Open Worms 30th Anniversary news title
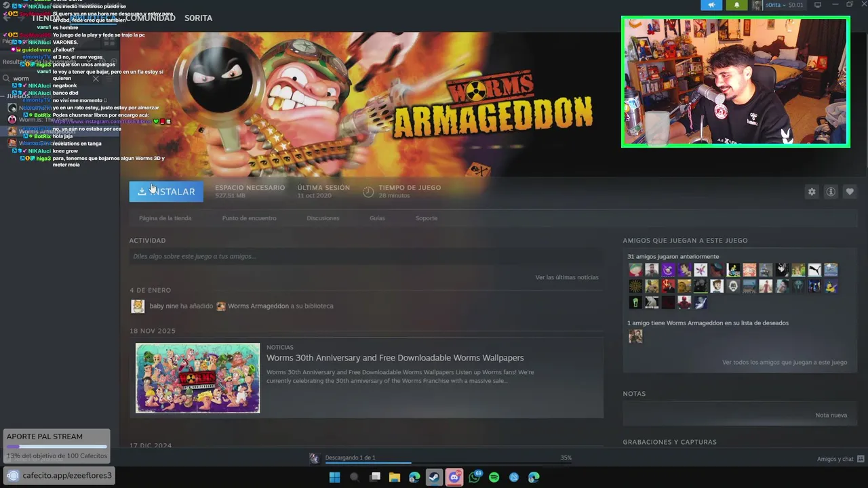Viewport: 868px width, 488px height. coord(395,358)
